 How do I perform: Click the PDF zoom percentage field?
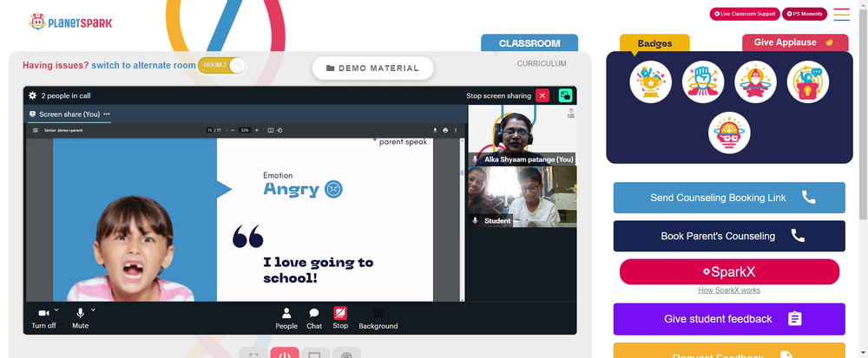[244, 130]
